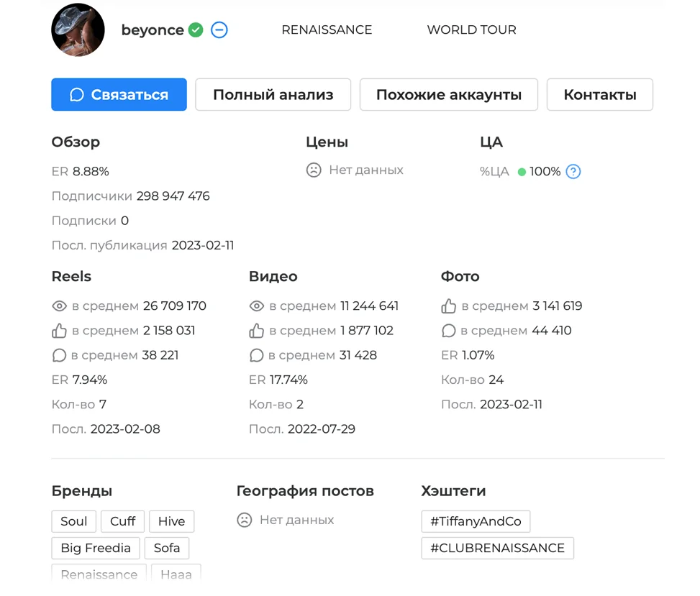This screenshot has height=596, width=700.
Task: Click the sad face icon under Цены
Action: pyautogui.click(x=312, y=170)
